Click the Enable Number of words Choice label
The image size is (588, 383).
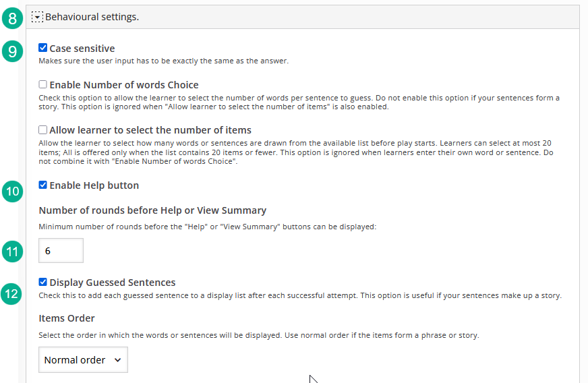124,85
